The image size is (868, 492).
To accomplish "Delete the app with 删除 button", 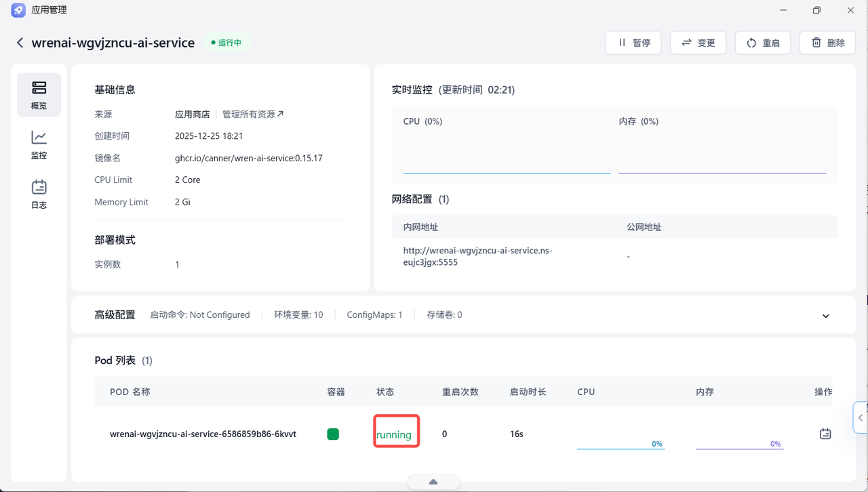I will pyautogui.click(x=827, y=43).
